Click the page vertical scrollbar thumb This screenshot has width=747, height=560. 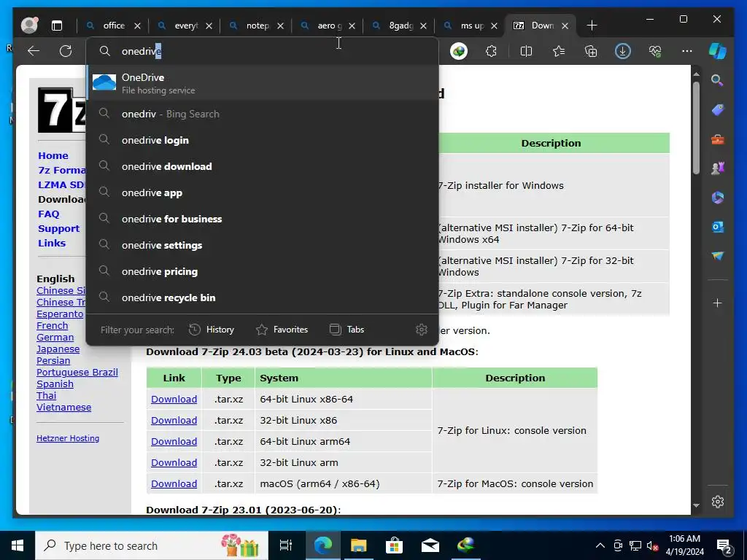696,128
